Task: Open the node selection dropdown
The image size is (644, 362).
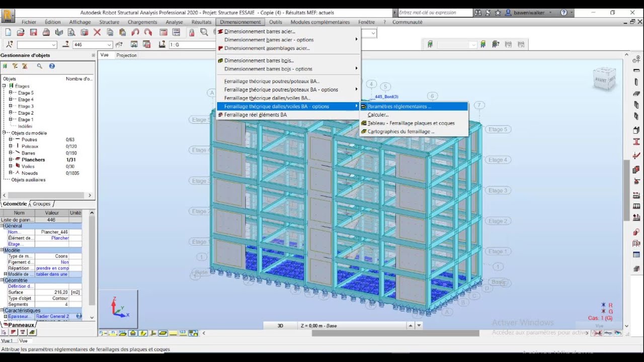Action: point(54,45)
